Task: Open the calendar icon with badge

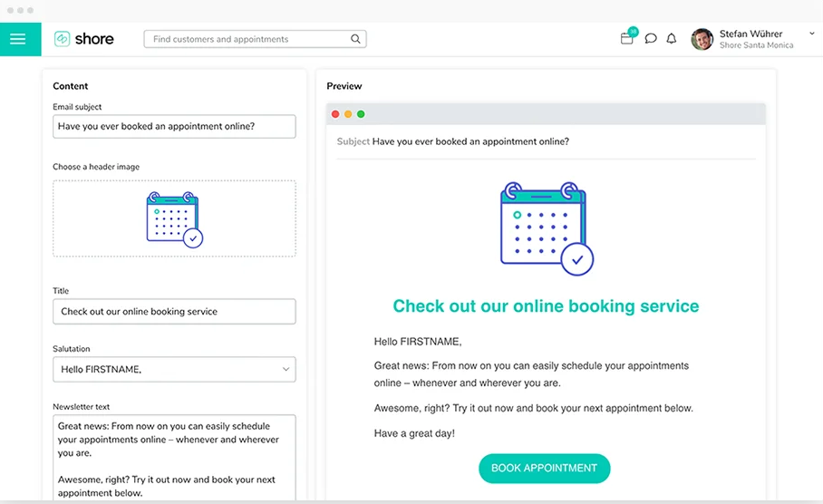Action: click(627, 38)
